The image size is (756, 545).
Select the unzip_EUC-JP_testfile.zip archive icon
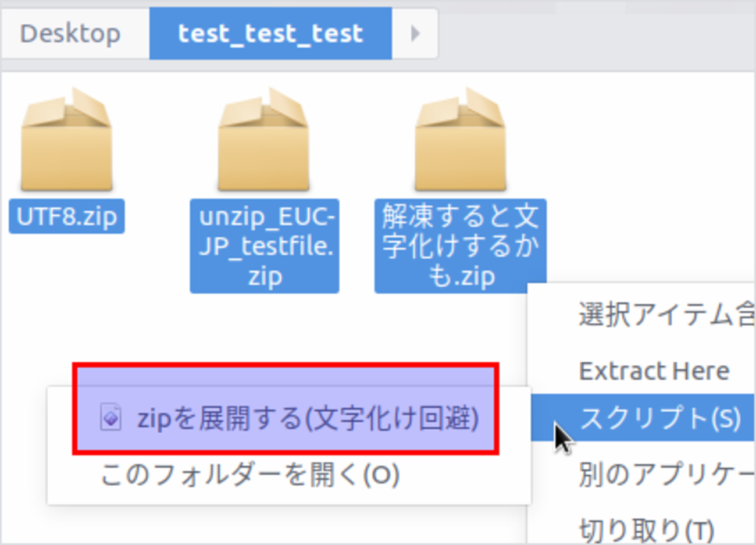point(263,140)
